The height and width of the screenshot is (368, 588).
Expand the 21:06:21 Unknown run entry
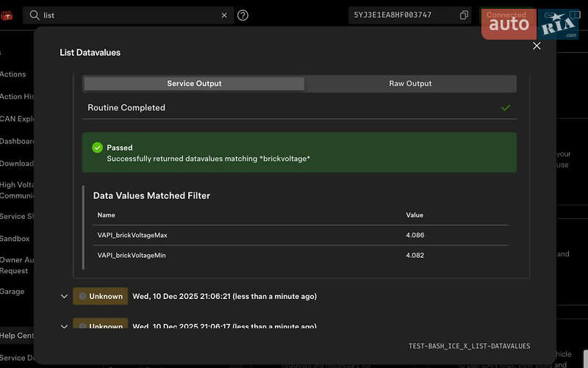point(64,297)
